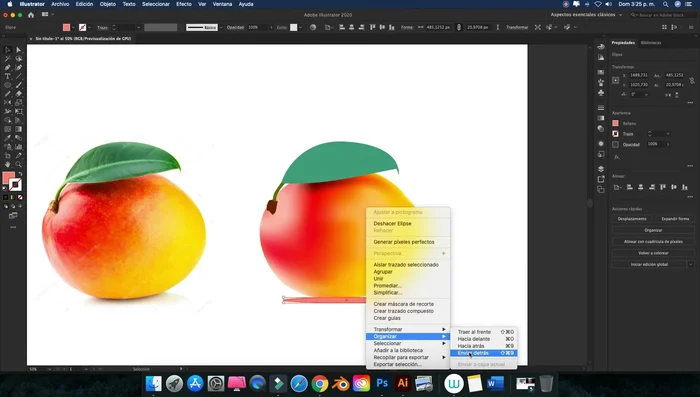Open the Ventana menu
The width and height of the screenshot is (700, 397).
(222, 4)
